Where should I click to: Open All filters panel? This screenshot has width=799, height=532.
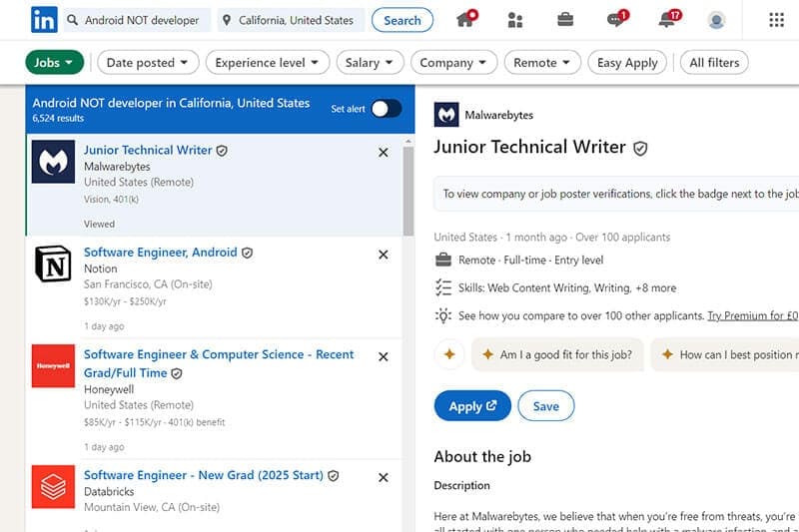pyautogui.click(x=714, y=63)
